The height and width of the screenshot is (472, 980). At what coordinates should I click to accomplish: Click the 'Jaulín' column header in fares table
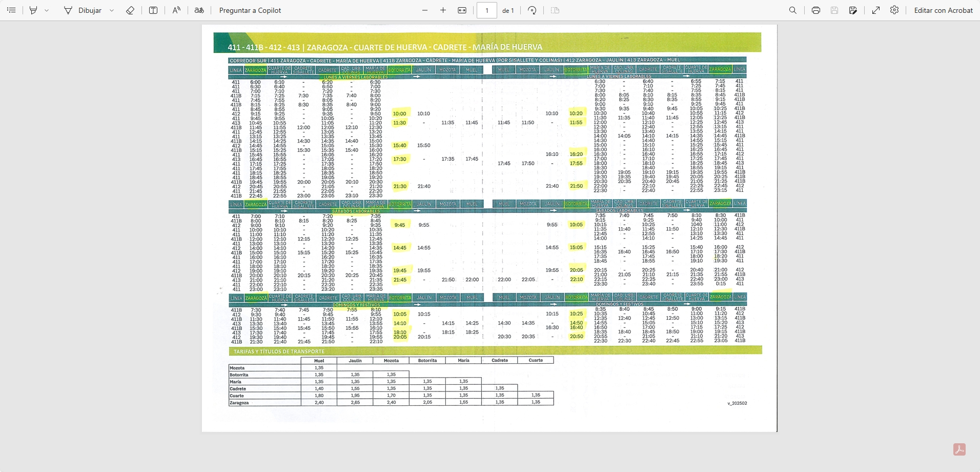coord(355,361)
